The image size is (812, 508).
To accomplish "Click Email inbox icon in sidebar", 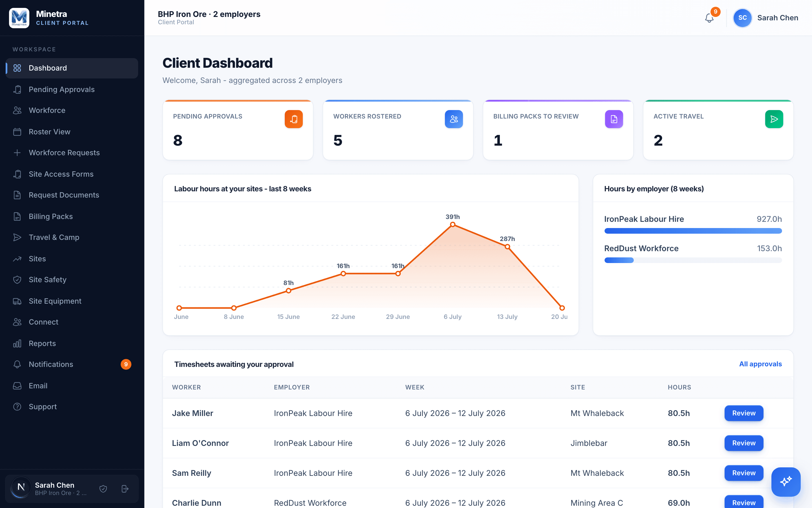I will tap(17, 386).
